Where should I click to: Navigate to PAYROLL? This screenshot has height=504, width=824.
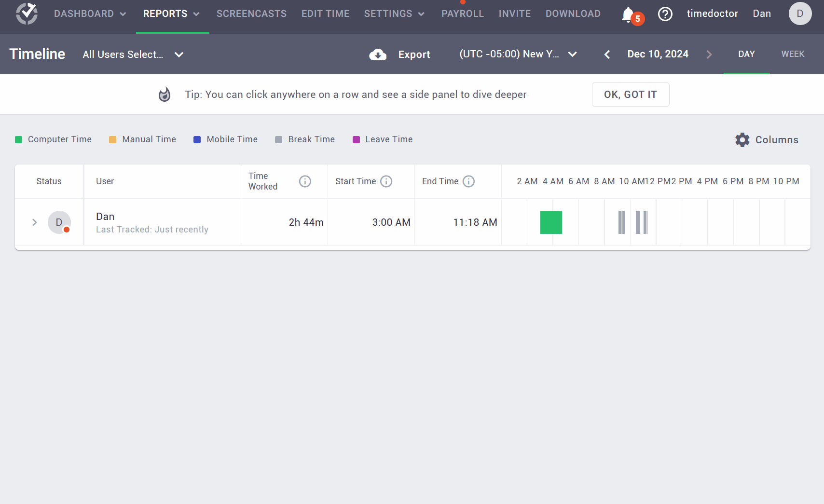pos(462,14)
